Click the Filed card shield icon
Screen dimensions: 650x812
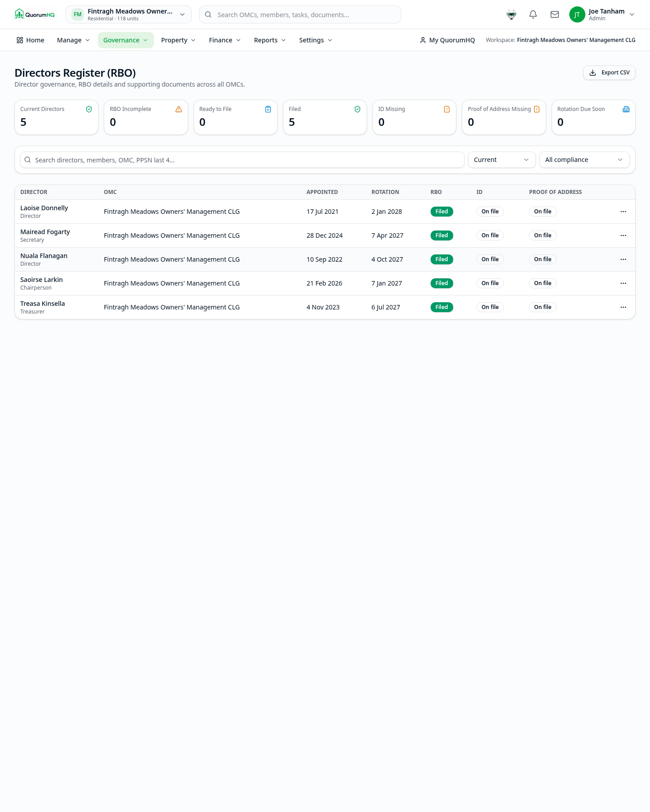click(357, 109)
